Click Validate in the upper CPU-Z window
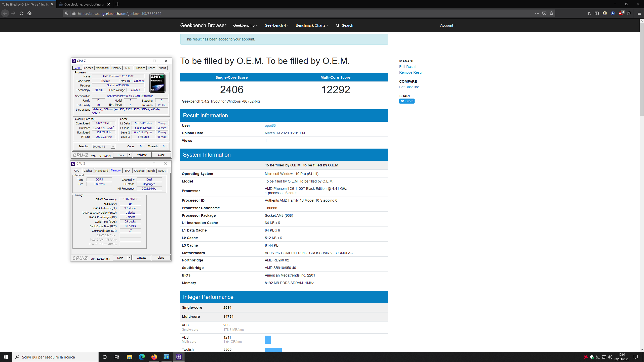Image resolution: width=644 pixels, height=362 pixels. click(142, 155)
